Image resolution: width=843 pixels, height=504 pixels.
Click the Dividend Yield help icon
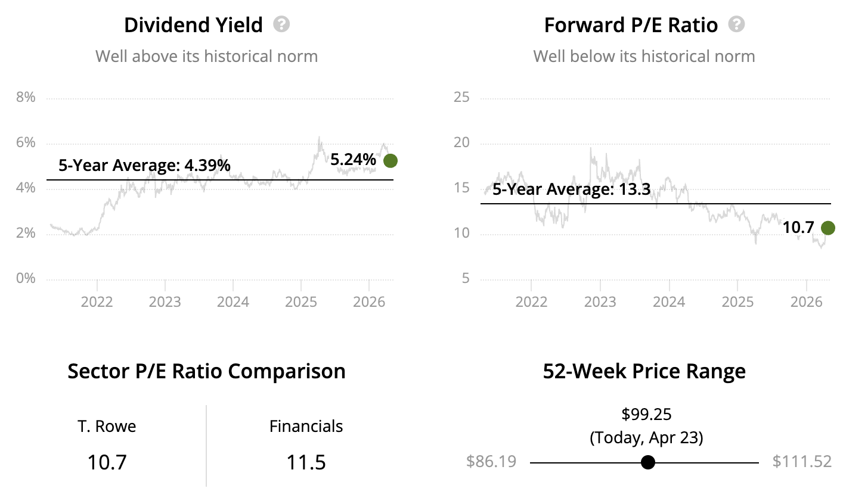pyautogui.click(x=281, y=24)
